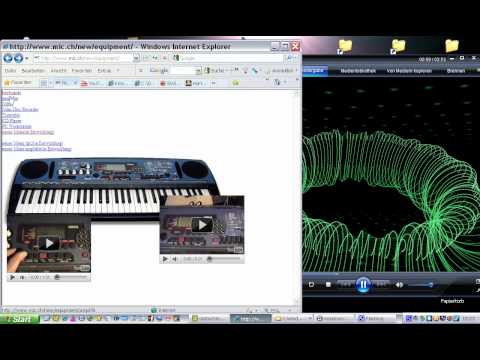
Task: Go back with the Internet Explorer back arrow
Action: (8, 58)
